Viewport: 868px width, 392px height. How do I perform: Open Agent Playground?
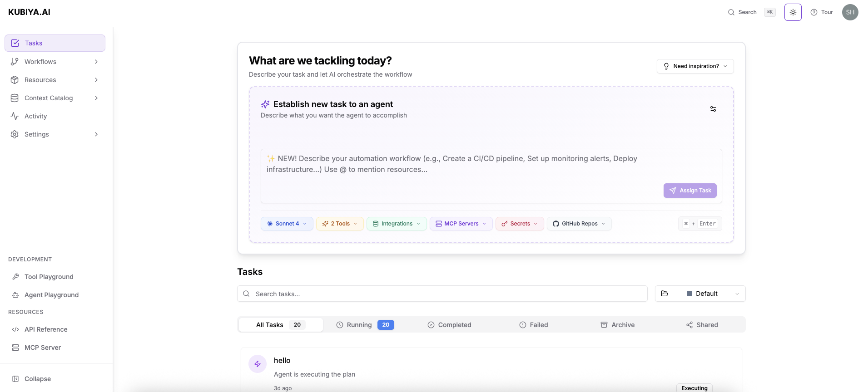[52, 295]
